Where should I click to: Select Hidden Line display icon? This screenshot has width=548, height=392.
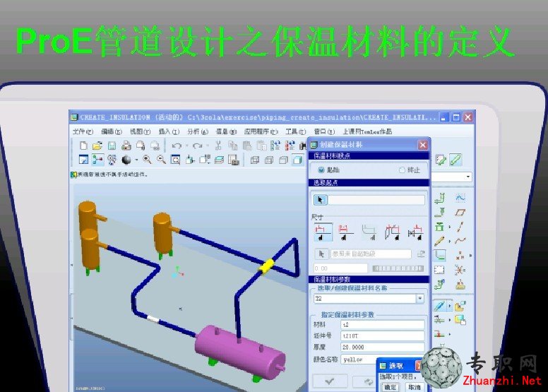tap(269, 160)
